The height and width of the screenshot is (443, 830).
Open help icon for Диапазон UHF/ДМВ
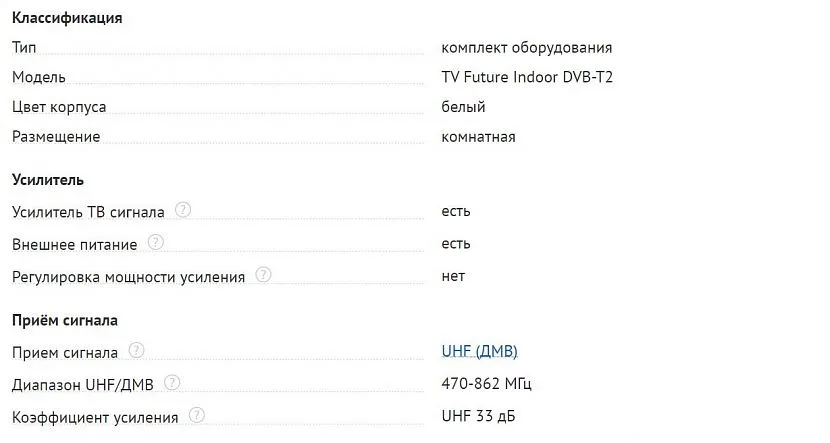[172, 383]
